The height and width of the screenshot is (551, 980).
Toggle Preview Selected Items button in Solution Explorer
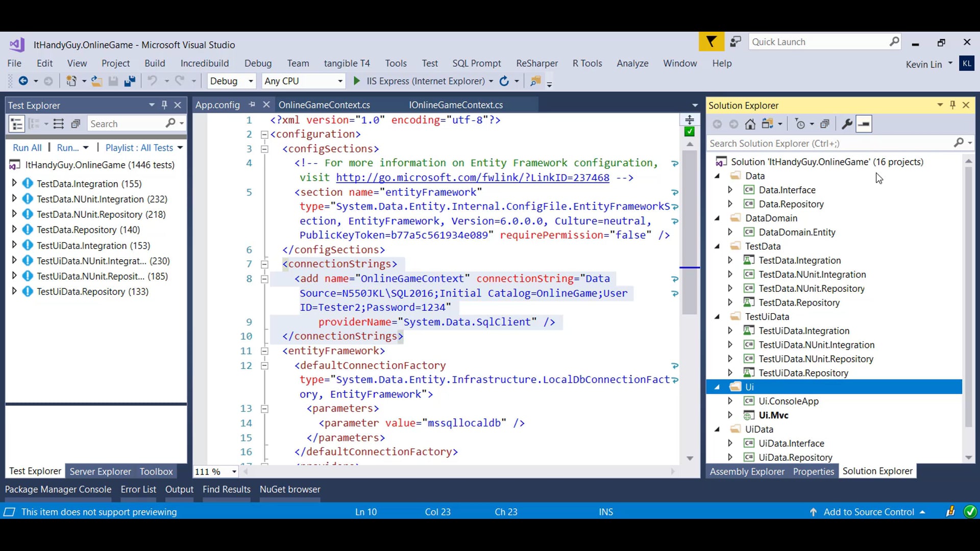[864, 124]
